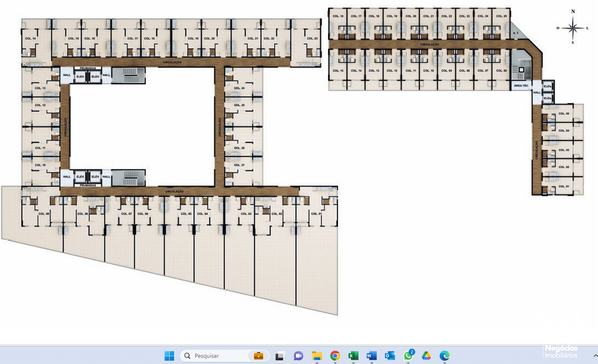Expand the hidden system tray icons
This screenshot has height=364, width=598.
[595, 356]
